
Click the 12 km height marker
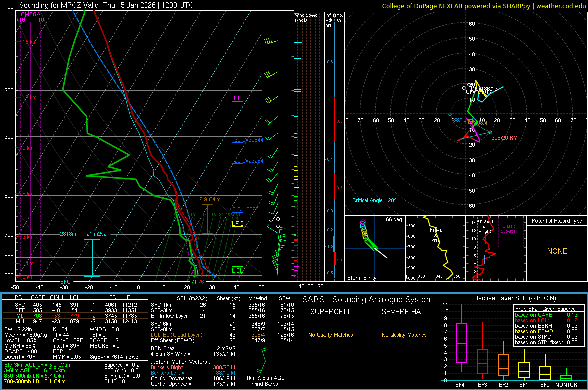[x=29, y=98]
